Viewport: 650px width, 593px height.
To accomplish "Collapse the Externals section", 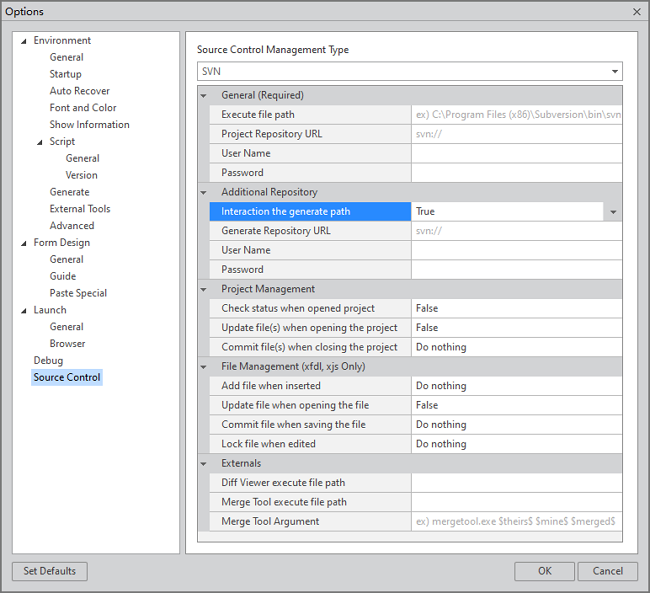I will click(204, 464).
